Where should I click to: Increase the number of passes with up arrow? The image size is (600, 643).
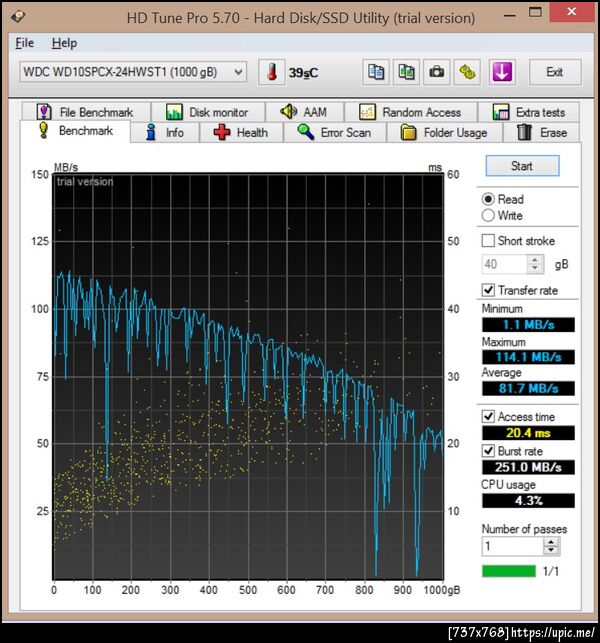551,542
